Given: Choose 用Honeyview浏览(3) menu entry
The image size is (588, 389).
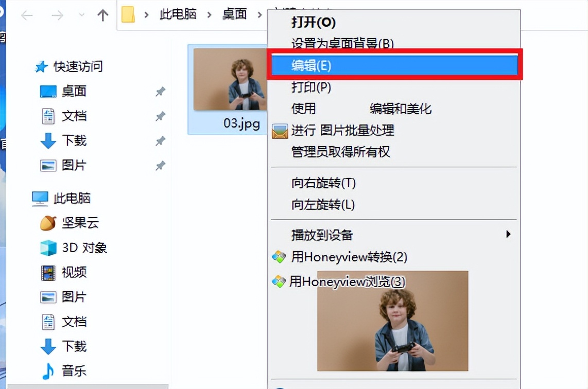Looking at the screenshot, I should point(347,281).
